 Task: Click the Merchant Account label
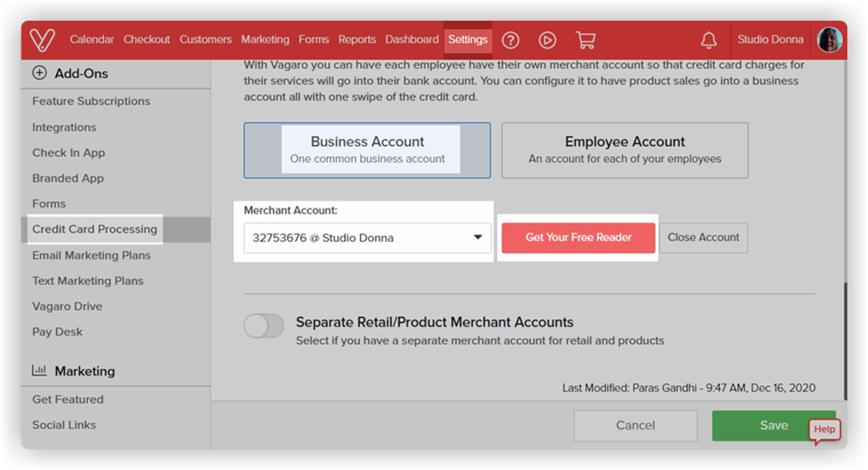point(291,211)
